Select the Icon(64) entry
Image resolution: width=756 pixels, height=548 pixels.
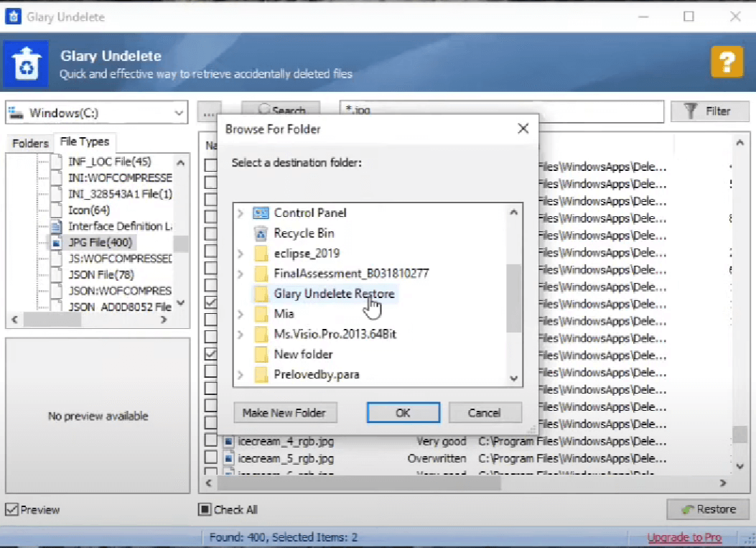click(x=89, y=210)
